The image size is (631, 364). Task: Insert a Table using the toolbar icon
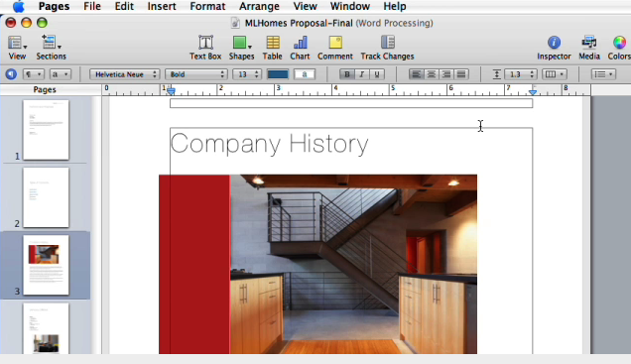pos(273,48)
